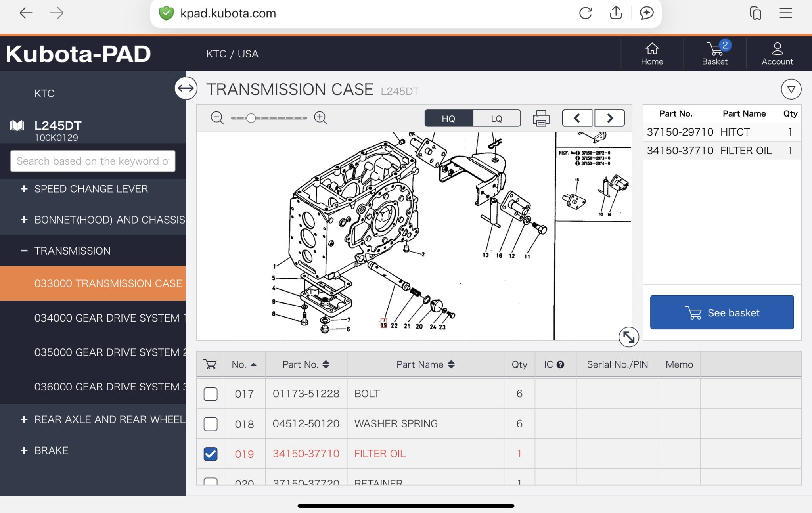Image resolution: width=812 pixels, height=513 pixels.
Task: Open the IC help question mark
Action: (560, 365)
